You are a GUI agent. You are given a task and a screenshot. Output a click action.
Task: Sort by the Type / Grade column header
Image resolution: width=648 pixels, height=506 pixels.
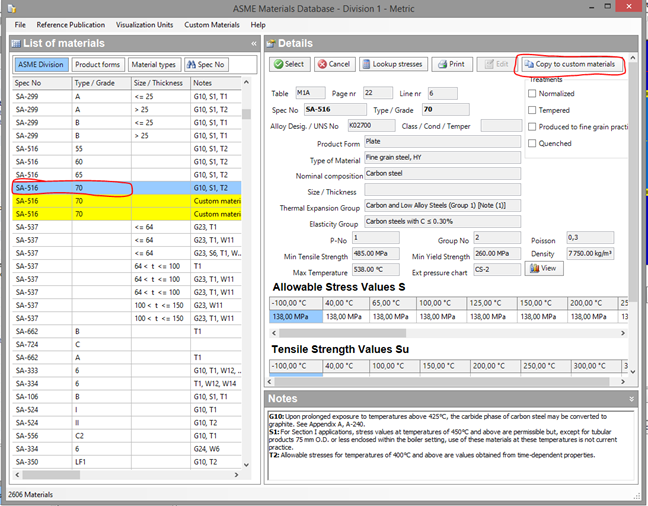102,83
